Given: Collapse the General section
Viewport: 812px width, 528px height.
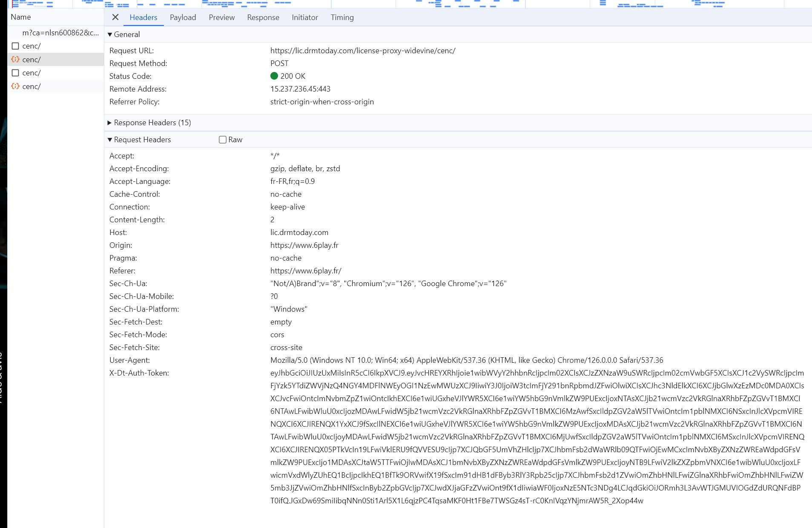Looking at the screenshot, I should (110, 34).
